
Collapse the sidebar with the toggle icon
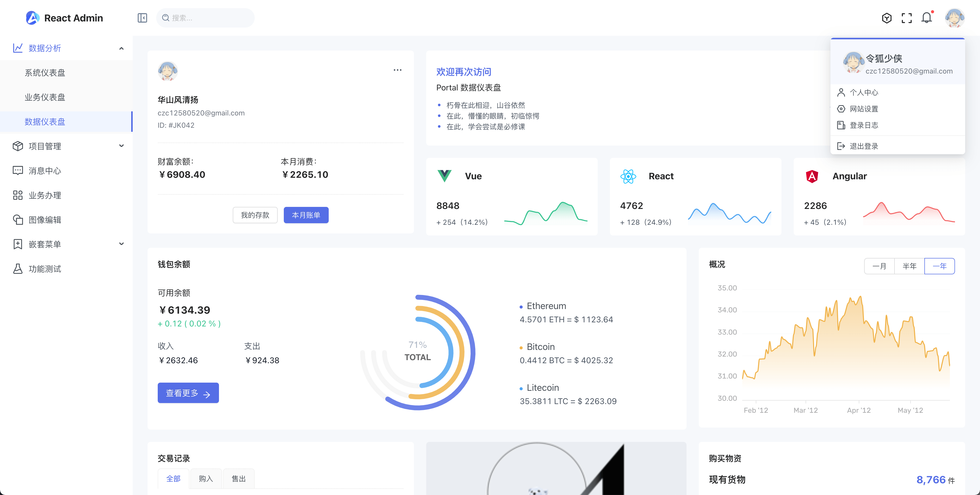tap(142, 18)
